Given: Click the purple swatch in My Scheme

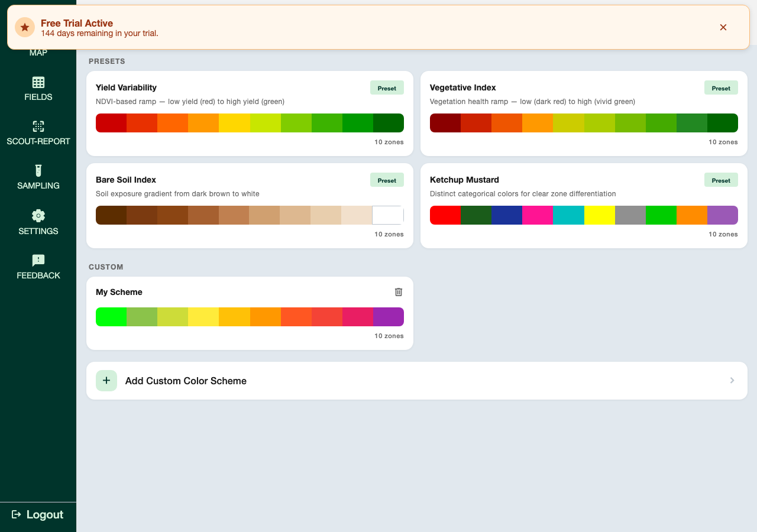Looking at the screenshot, I should tap(389, 317).
